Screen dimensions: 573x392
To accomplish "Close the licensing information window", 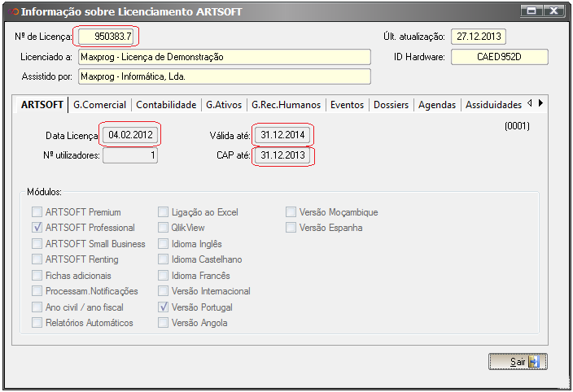I will 553,11.
